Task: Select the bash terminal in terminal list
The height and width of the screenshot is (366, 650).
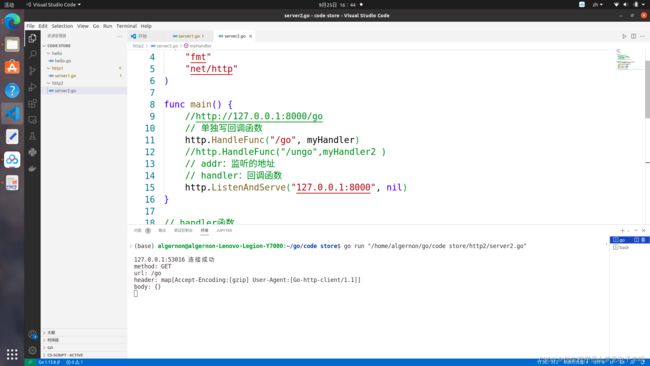Action: click(x=629, y=247)
